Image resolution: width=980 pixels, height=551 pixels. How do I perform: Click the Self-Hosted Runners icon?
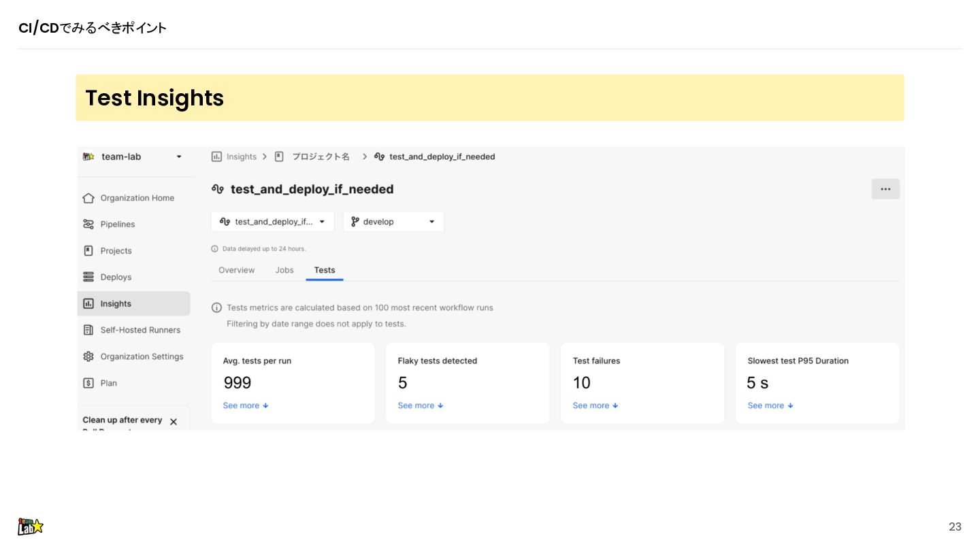coord(88,330)
